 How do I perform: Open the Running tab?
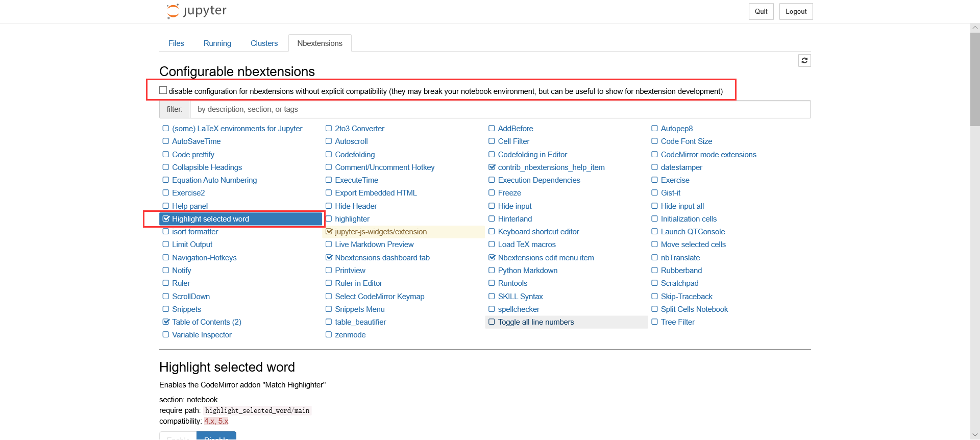pyautogui.click(x=217, y=43)
